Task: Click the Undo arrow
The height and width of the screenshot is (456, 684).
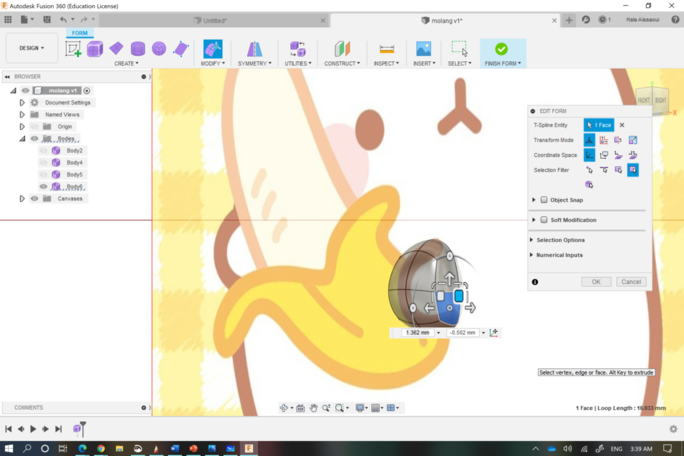Action: (64, 20)
